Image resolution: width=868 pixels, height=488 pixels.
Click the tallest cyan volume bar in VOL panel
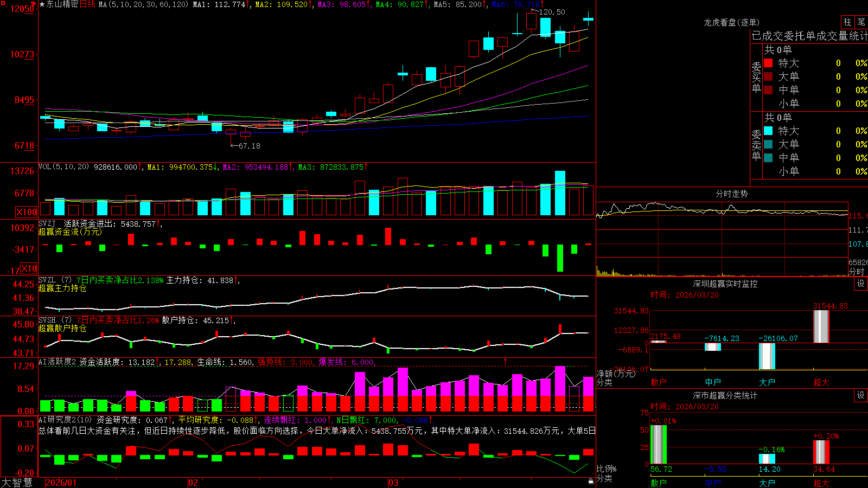(x=560, y=193)
